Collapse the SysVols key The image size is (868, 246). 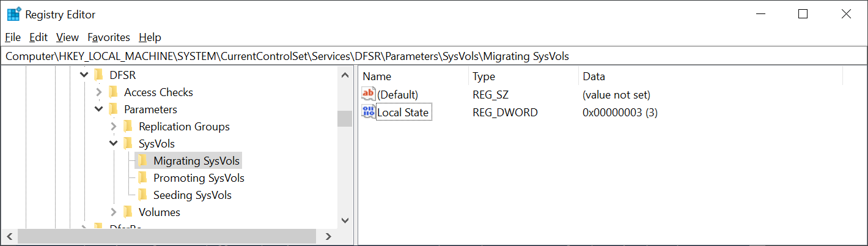[113, 144]
